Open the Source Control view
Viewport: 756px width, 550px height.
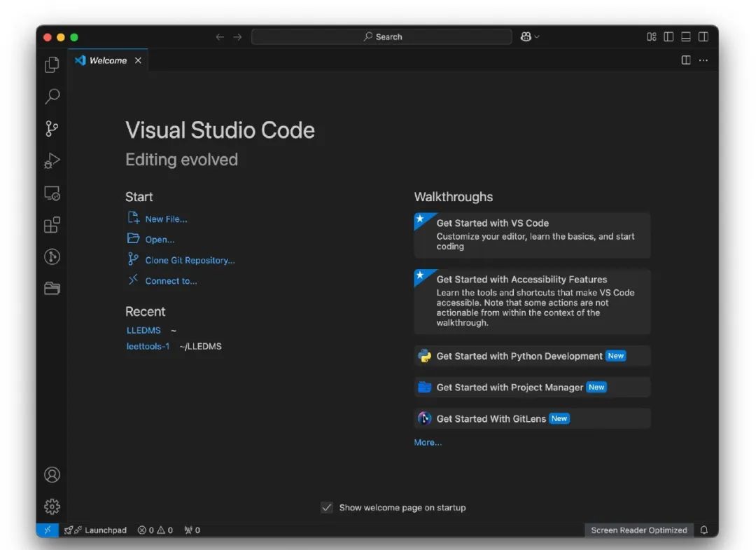pos(52,128)
